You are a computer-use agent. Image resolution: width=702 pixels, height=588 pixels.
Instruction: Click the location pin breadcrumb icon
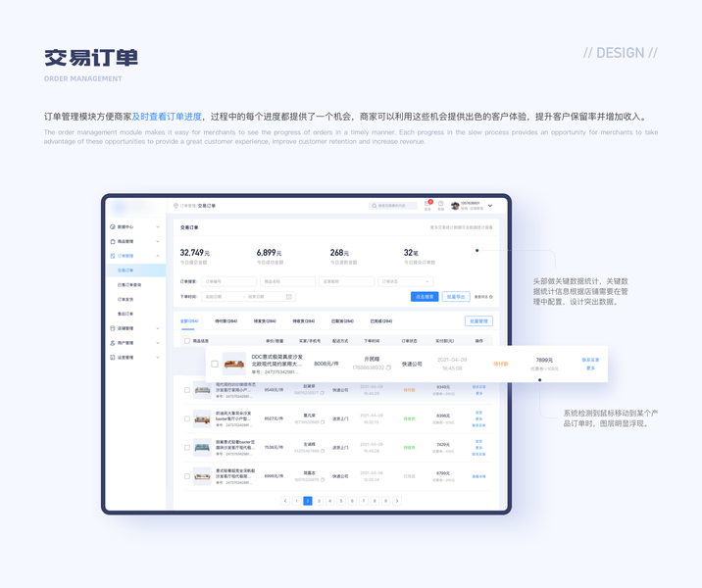pyautogui.click(x=175, y=206)
